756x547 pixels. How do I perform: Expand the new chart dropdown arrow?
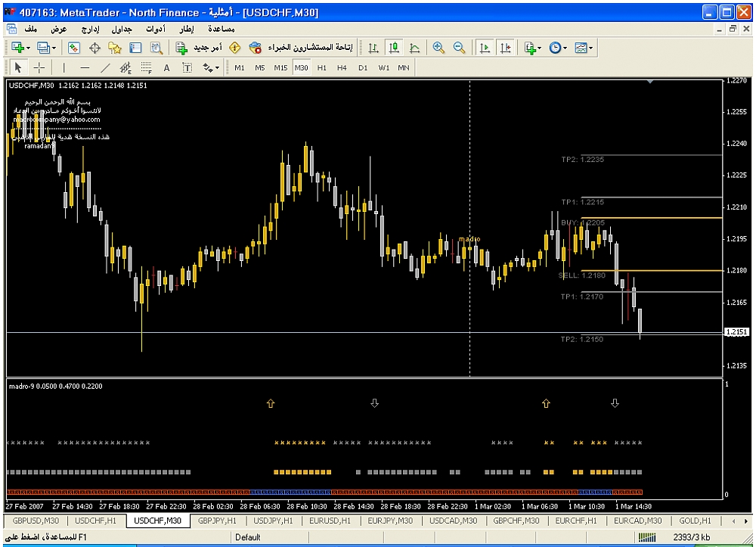(x=29, y=48)
